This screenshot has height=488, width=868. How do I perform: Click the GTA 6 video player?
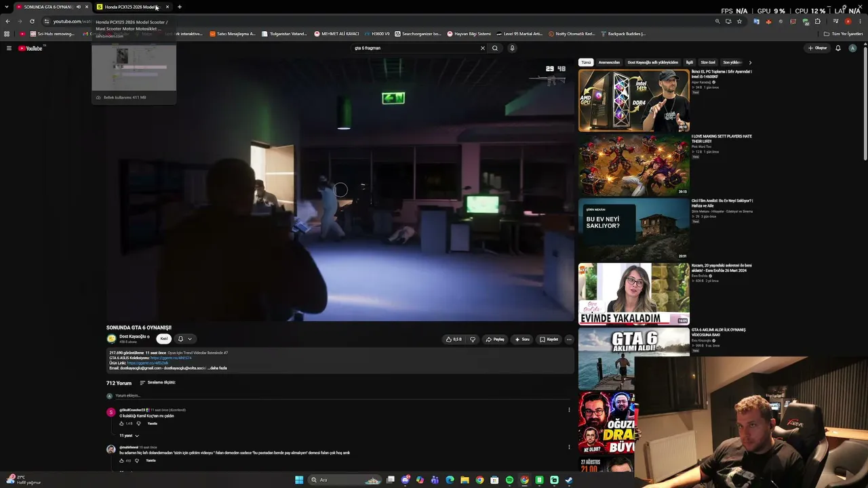click(x=340, y=190)
